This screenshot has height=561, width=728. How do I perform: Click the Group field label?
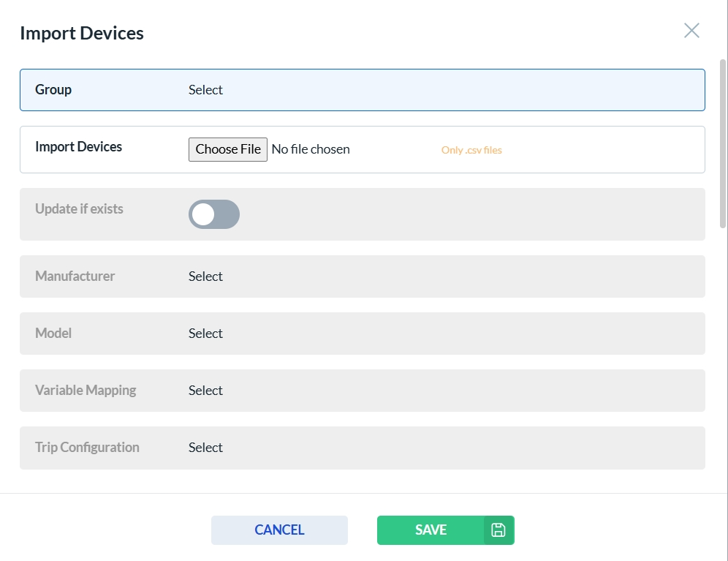[53, 90]
